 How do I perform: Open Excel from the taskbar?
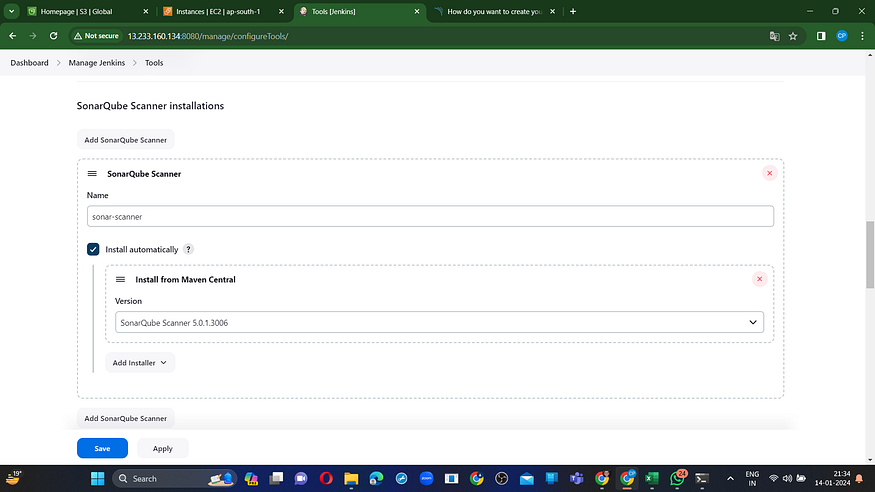(652, 479)
